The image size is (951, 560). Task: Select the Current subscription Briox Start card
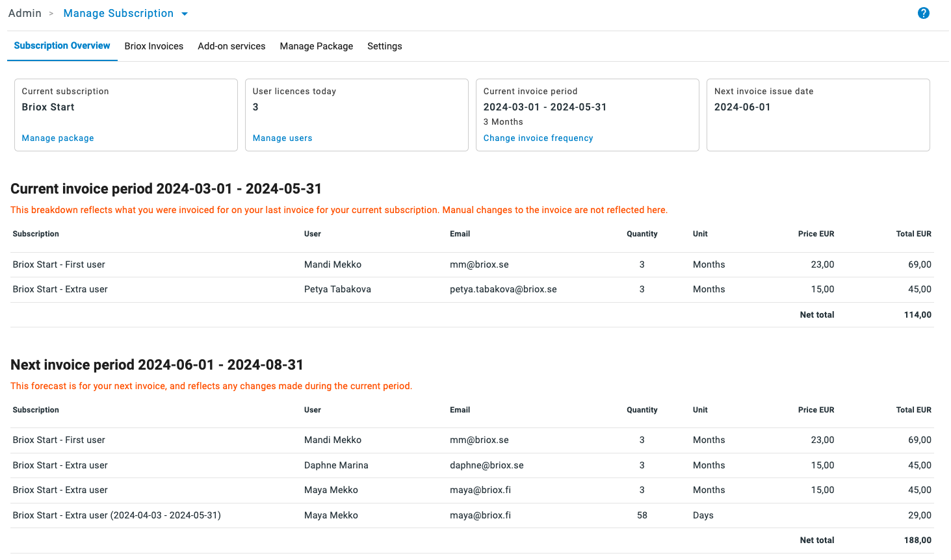tap(125, 115)
